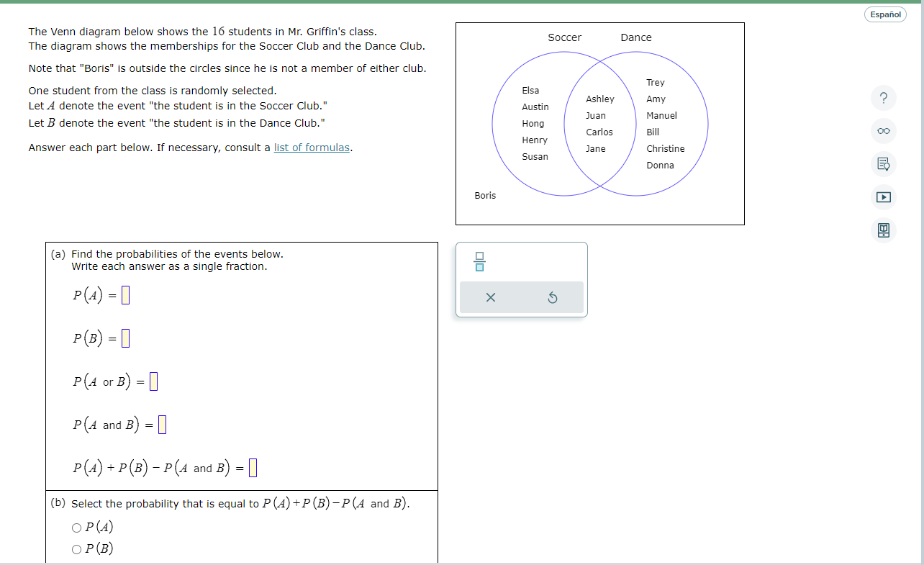Click the empty answer box for P(B)
The width and height of the screenshot is (924, 565).
pyautogui.click(x=125, y=338)
